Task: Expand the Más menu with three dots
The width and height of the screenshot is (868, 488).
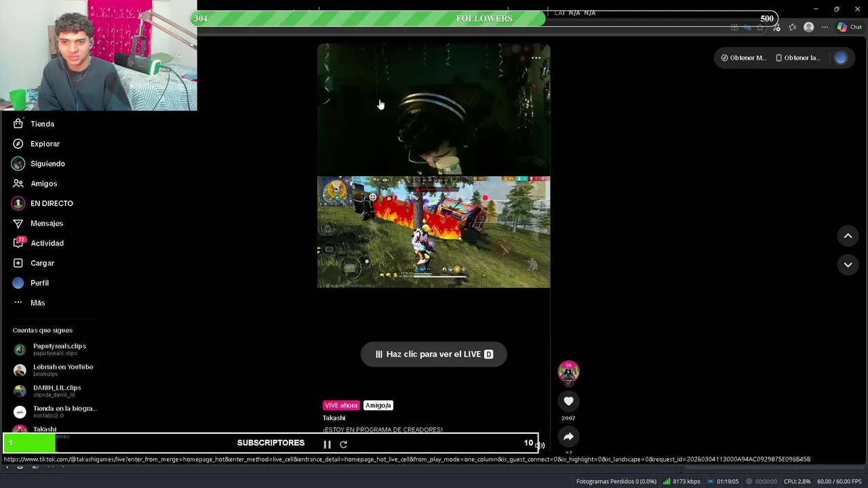Action: point(28,303)
